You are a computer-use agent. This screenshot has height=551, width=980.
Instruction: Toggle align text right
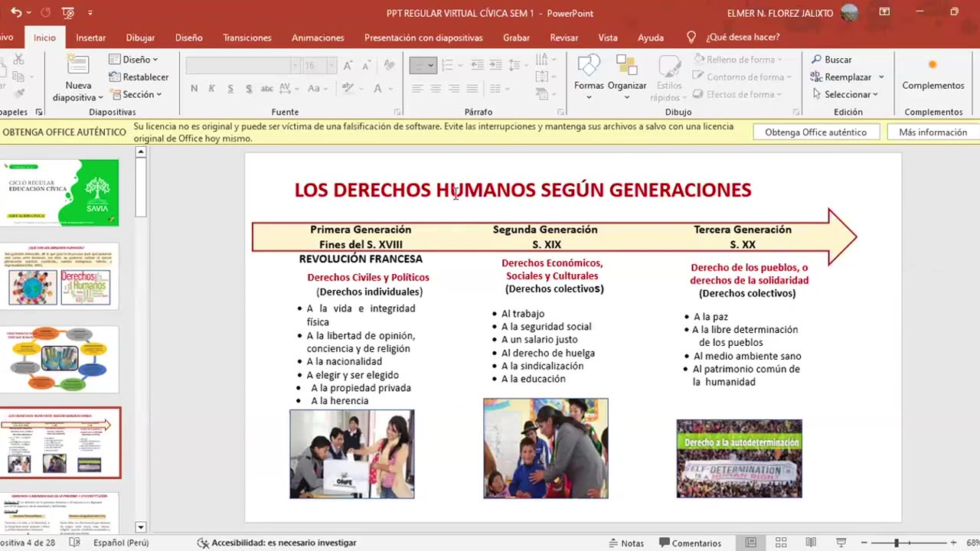pyautogui.click(x=454, y=89)
